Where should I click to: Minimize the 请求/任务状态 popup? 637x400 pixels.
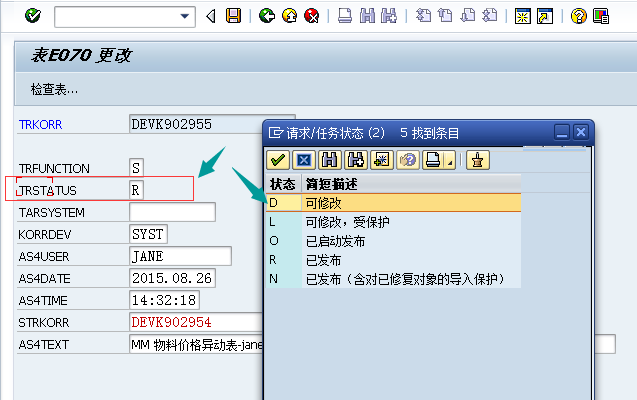562,132
